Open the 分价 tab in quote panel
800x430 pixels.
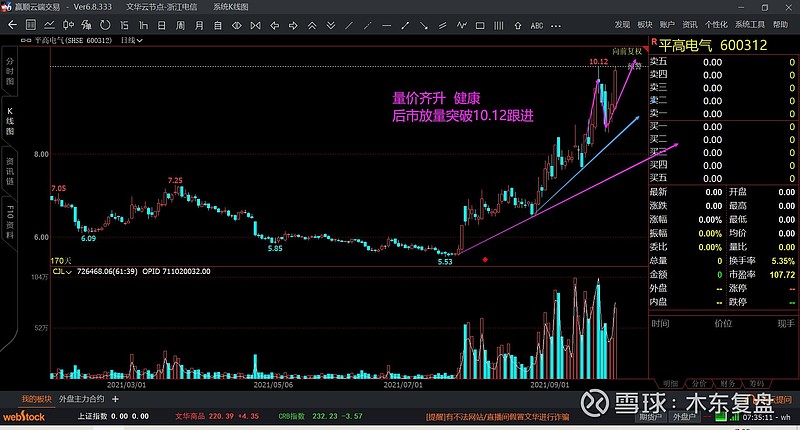pos(699,384)
